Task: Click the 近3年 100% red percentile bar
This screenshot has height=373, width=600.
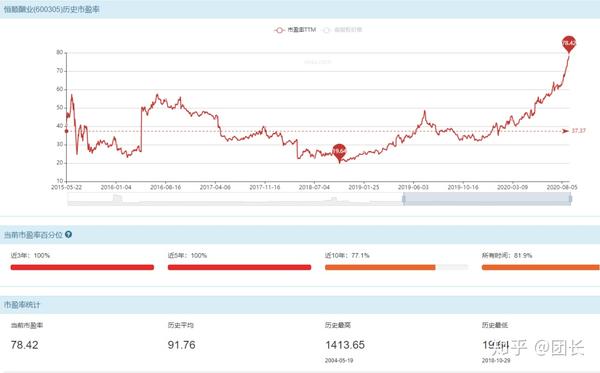Action: tap(82, 267)
